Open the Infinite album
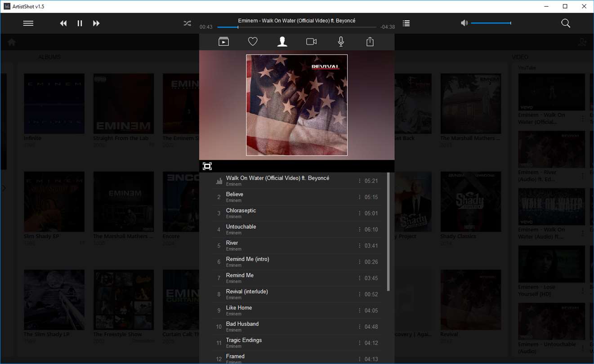The image size is (594, 364). click(54, 104)
